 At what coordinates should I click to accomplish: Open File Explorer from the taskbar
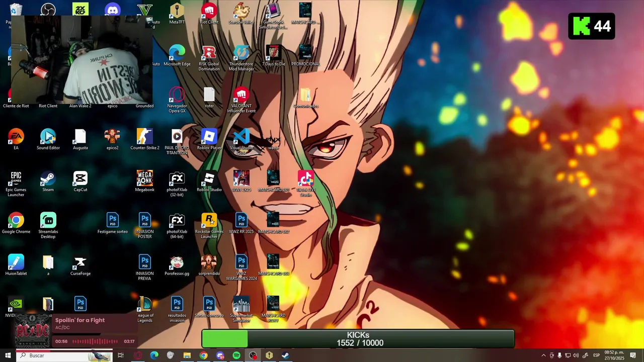point(187,355)
